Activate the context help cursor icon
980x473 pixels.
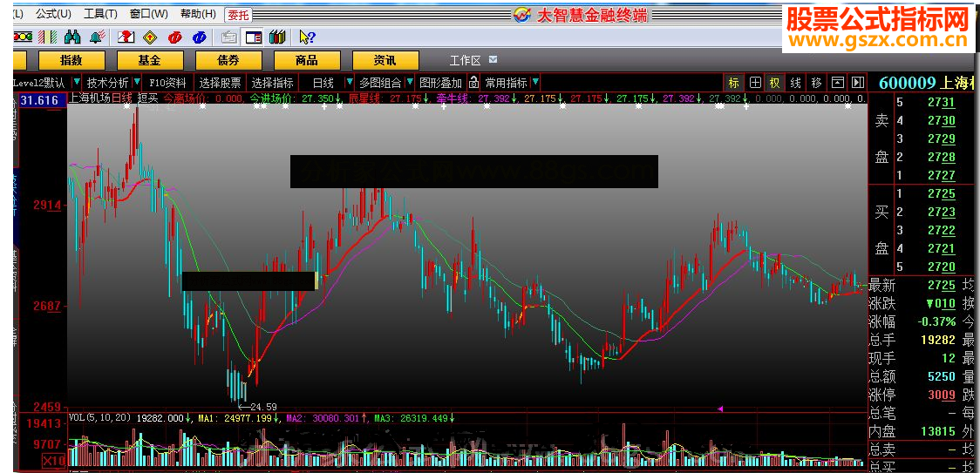307,37
